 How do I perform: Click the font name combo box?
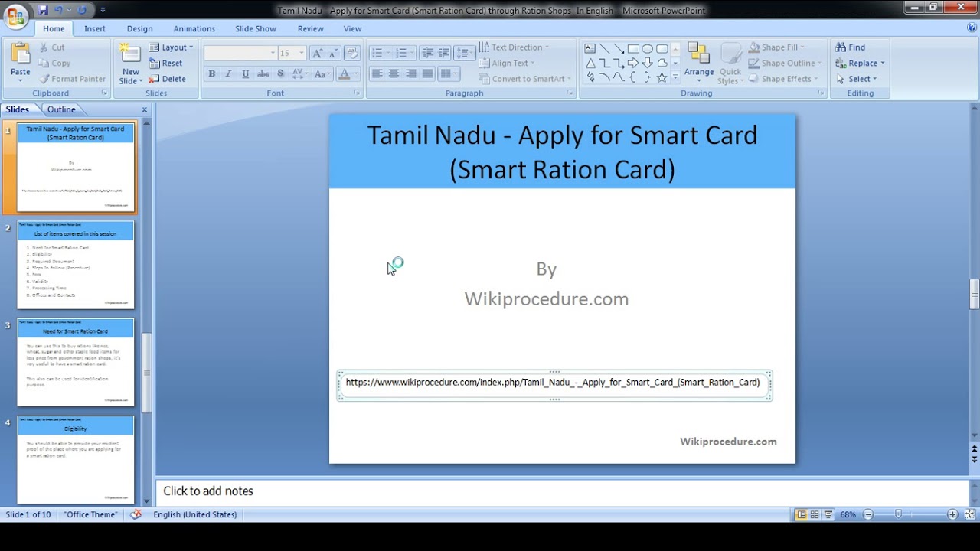point(240,53)
